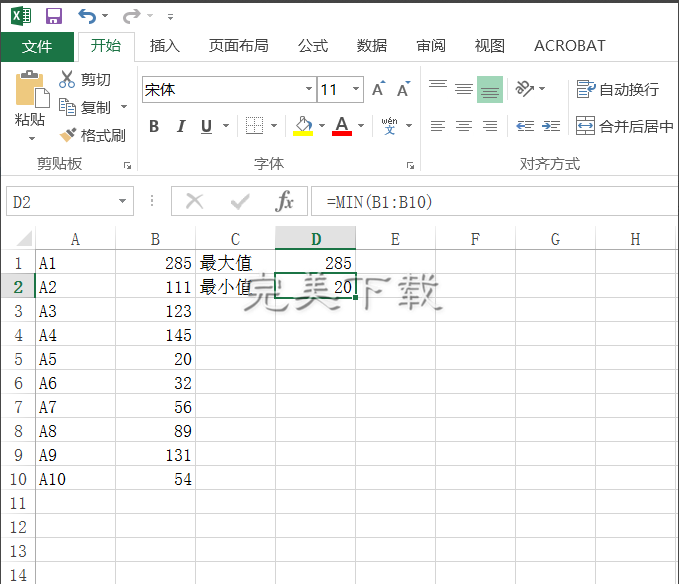Open the 字体 dialog launcher
Screen dimensions: 679x584
410,165
